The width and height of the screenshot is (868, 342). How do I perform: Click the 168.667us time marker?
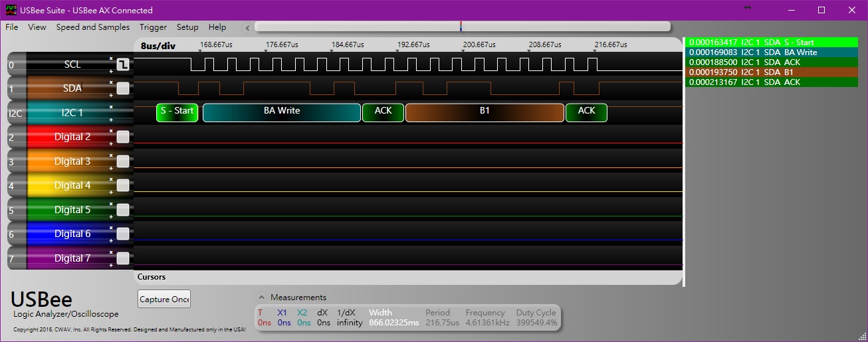tap(216, 45)
